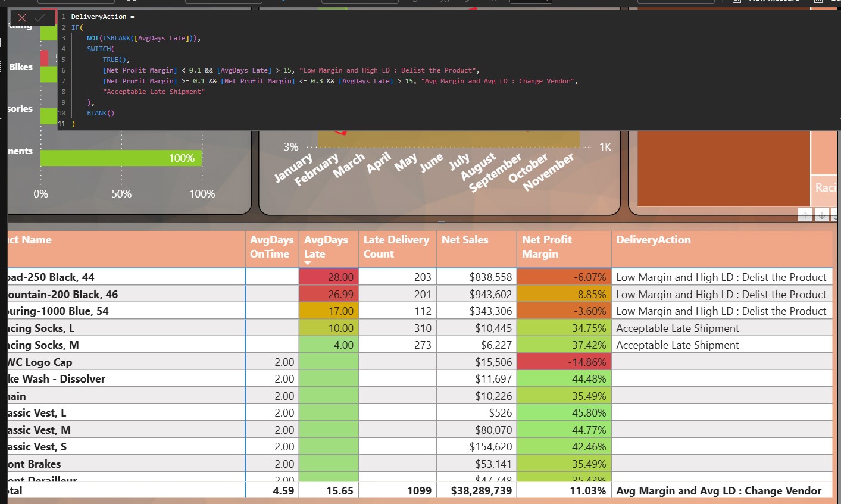Click the November axis label
Image resolution: width=841 pixels, height=504 pixels.
548,172
